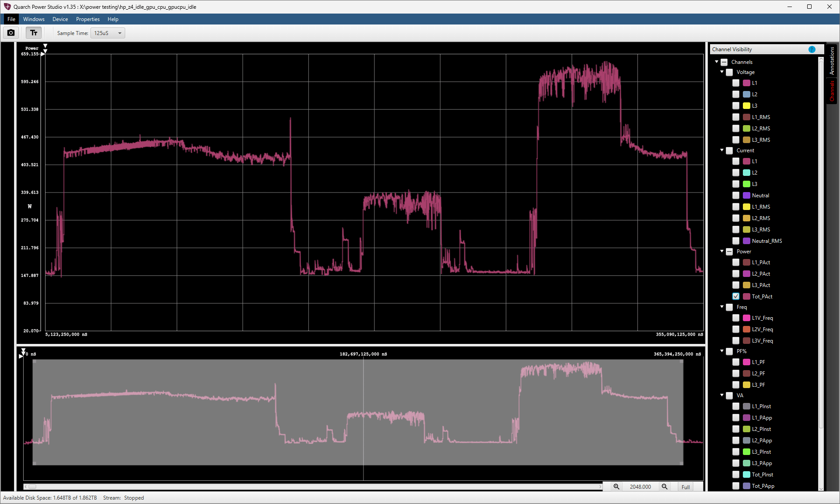Click the Full zoom button
The width and height of the screenshot is (840, 504).
tap(686, 487)
